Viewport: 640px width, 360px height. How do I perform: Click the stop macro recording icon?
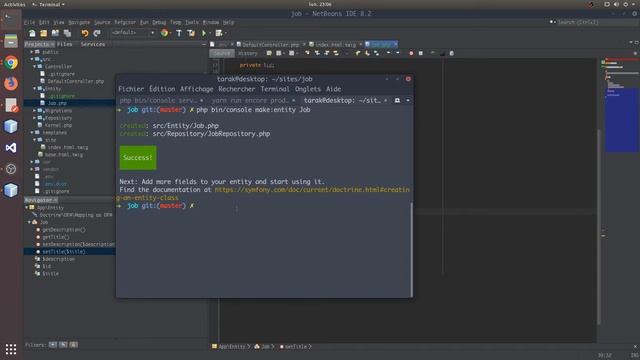(x=421, y=53)
